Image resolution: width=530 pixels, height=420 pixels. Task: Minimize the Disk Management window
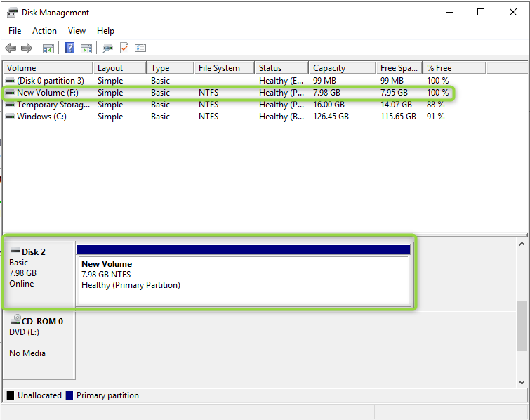tap(449, 12)
